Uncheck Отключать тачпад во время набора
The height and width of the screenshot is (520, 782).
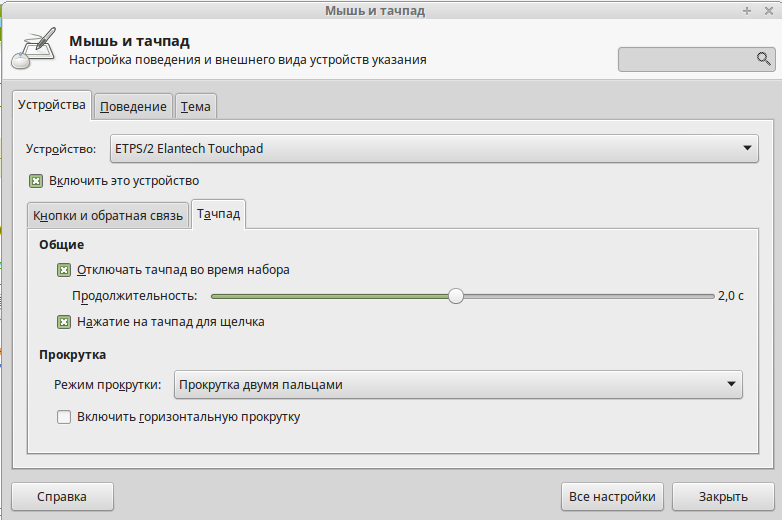pos(64,269)
